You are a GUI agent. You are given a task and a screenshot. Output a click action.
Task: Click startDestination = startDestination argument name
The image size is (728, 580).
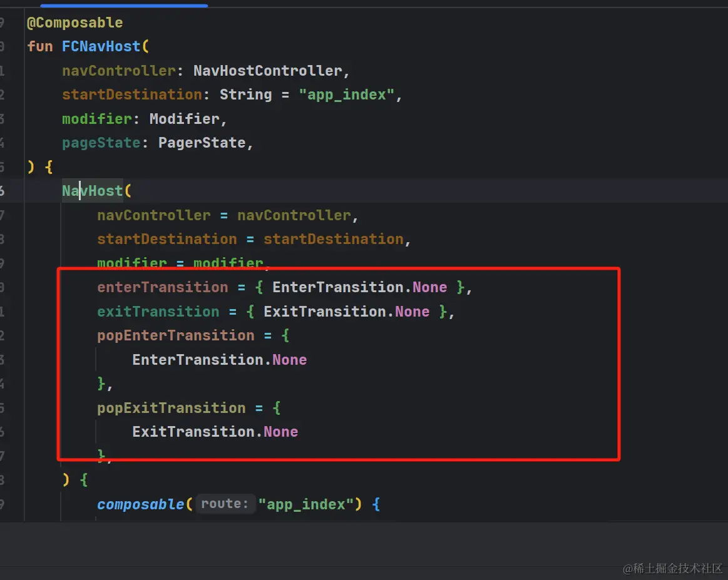(167, 239)
